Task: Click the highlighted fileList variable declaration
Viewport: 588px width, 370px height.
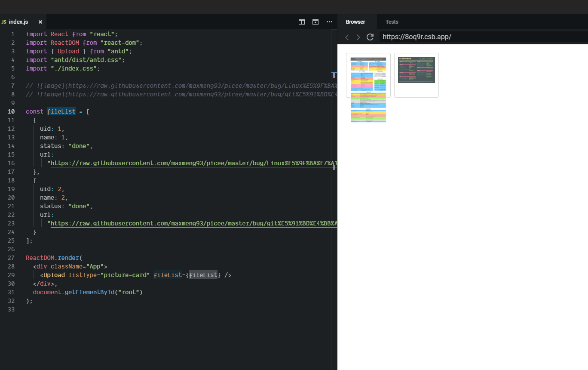Action: (61, 111)
